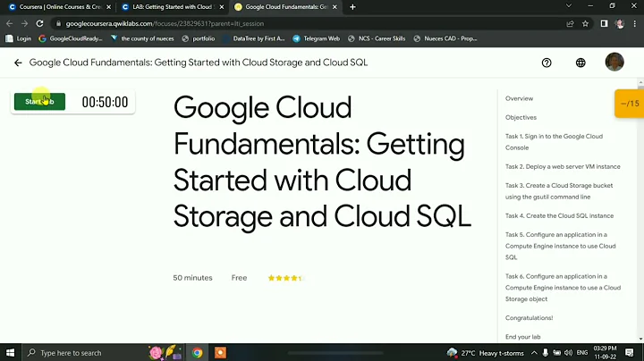View site information lock icon
The width and height of the screenshot is (644, 361).
pos(58,24)
